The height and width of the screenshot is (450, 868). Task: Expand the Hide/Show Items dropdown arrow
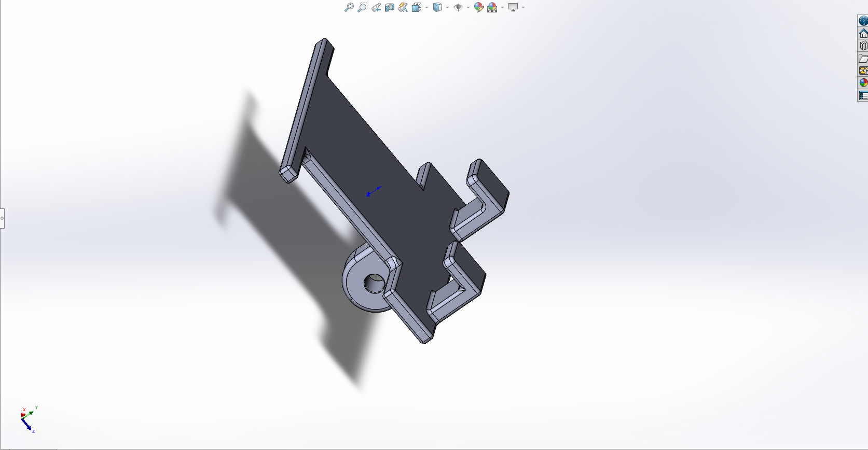pyautogui.click(x=468, y=7)
